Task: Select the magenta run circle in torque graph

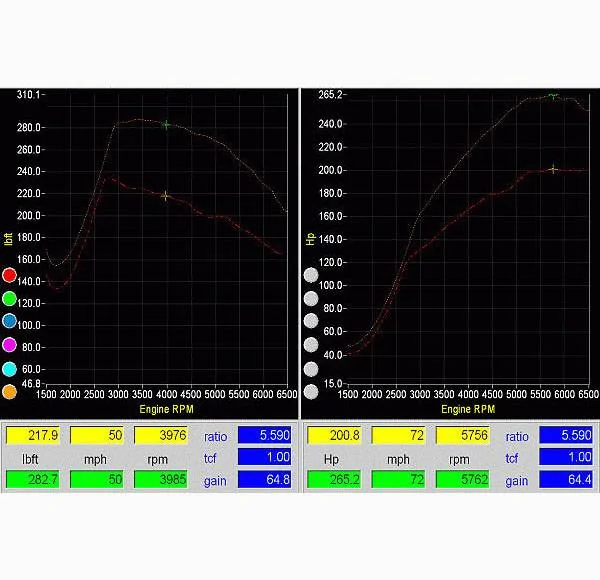Action: 9,345
